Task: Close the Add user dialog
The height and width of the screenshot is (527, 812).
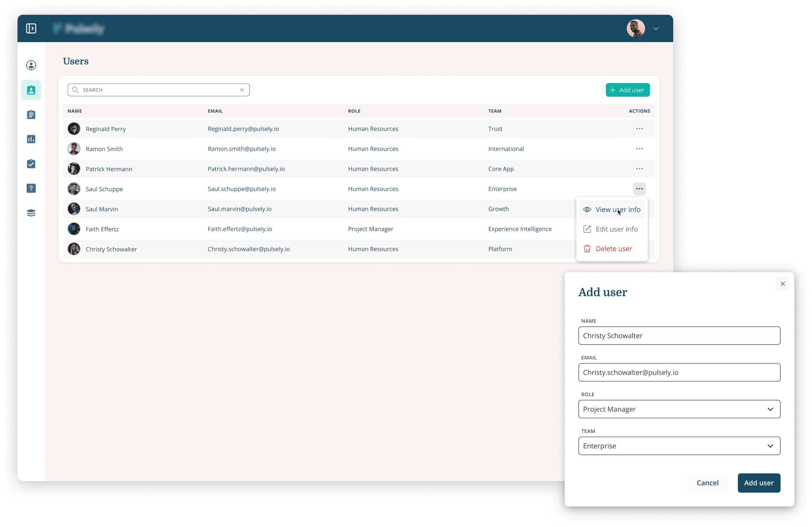Action: tap(782, 284)
